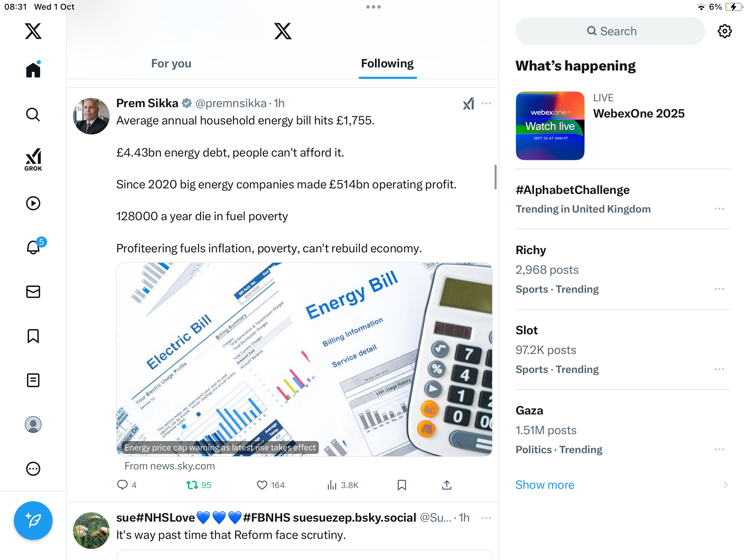Open the Grok assistant from sidebar
The image size is (747, 560).
point(33,159)
